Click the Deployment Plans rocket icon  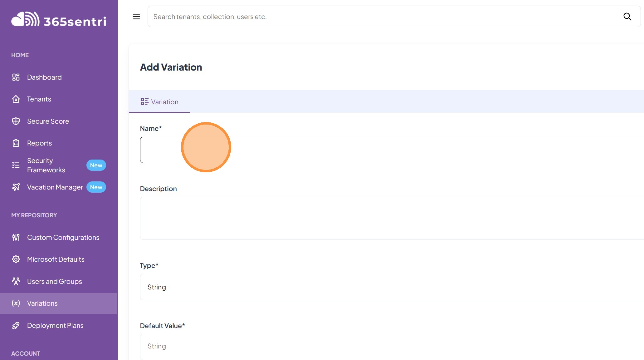16,325
